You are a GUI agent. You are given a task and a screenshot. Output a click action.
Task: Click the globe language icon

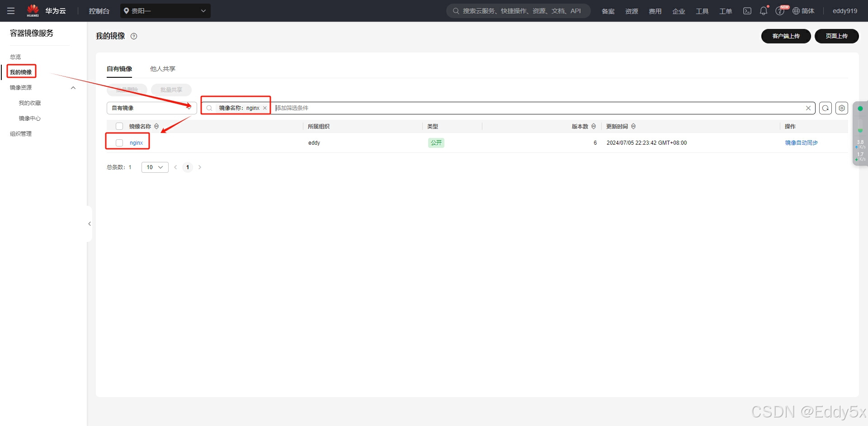click(796, 11)
